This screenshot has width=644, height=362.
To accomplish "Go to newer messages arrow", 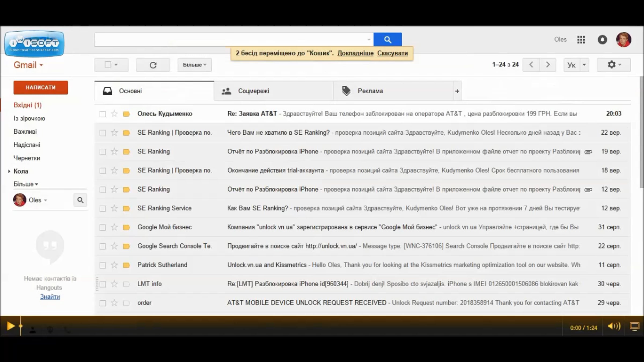I will [x=531, y=65].
